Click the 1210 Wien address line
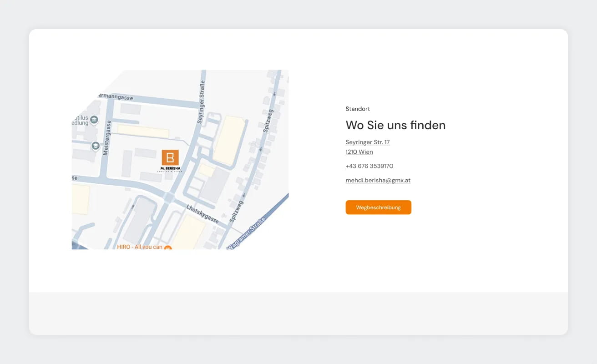Viewport: 597px width, 364px height. pyautogui.click(x=359, y=152)
